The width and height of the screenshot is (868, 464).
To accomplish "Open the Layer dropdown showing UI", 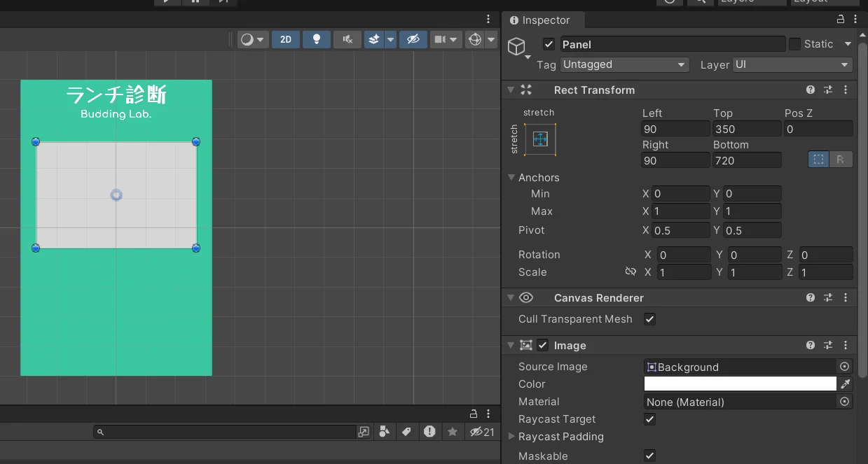I will coord(792,64).
